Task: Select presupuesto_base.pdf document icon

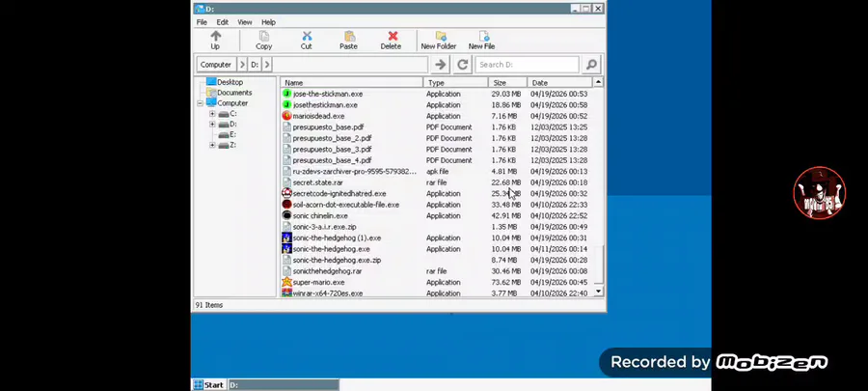Action: click(x=286, y=126)
